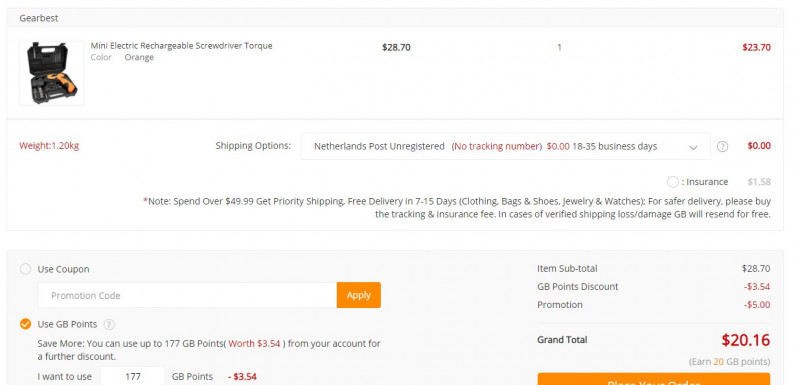Select the Use Coupon radio button

(x=26, y=269)
